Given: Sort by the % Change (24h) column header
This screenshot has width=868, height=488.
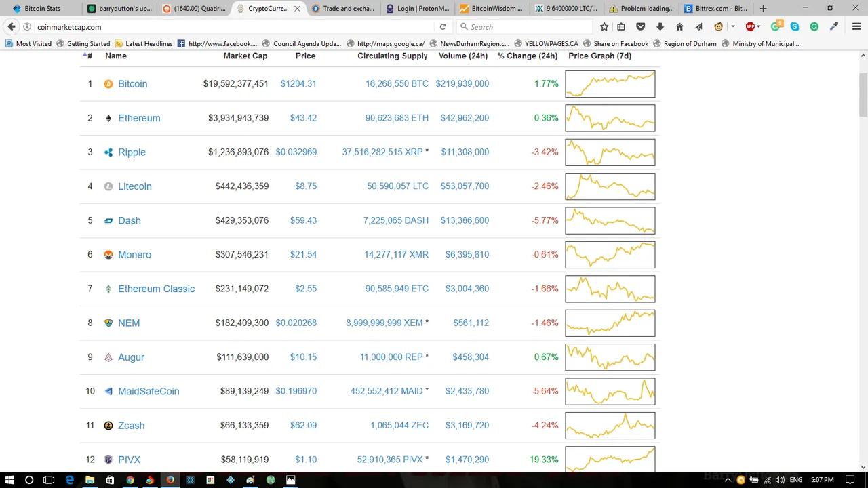Looking at the screenshot, I should pos(528,56).
